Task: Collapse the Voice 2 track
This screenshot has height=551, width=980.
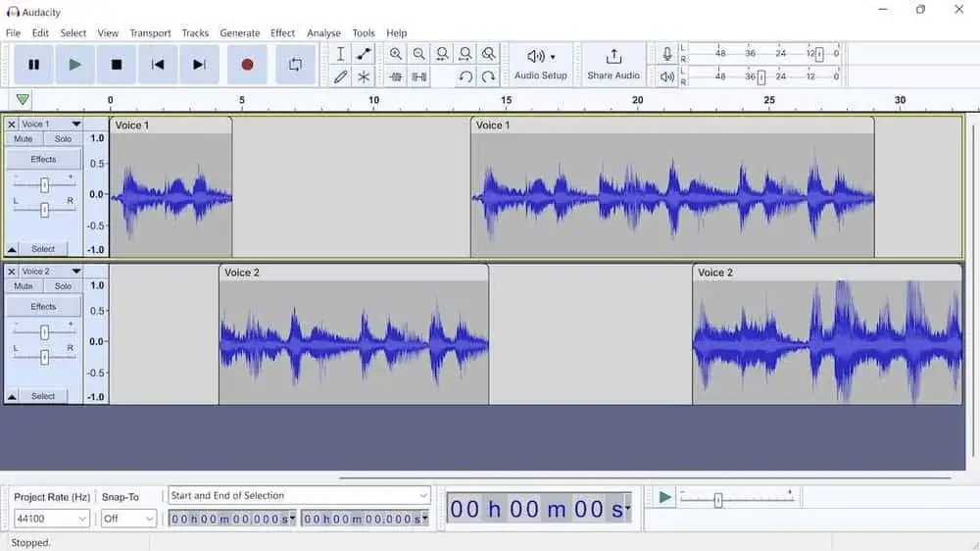Action: [x=11, y=396]
